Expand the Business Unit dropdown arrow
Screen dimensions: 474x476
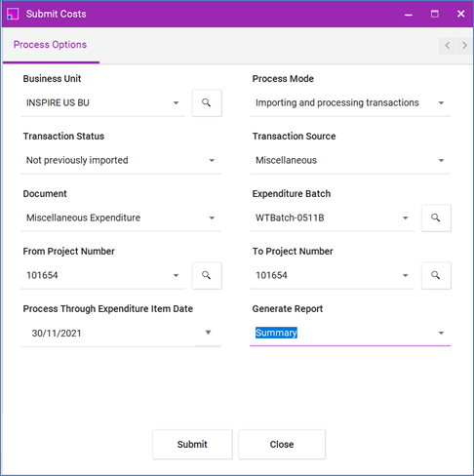[176, 103]
